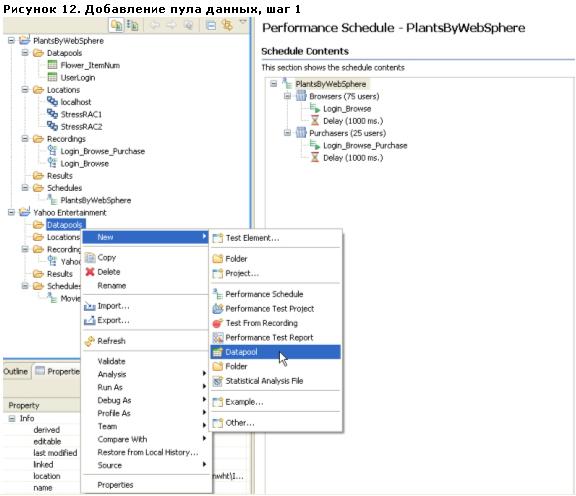
Task: Collapse the Info property group
Action: [x=12, y=418]
